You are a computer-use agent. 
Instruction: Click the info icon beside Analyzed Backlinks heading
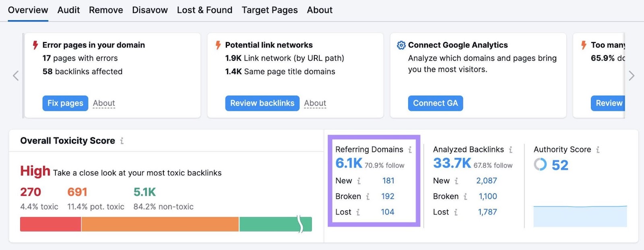pos(510,149)
